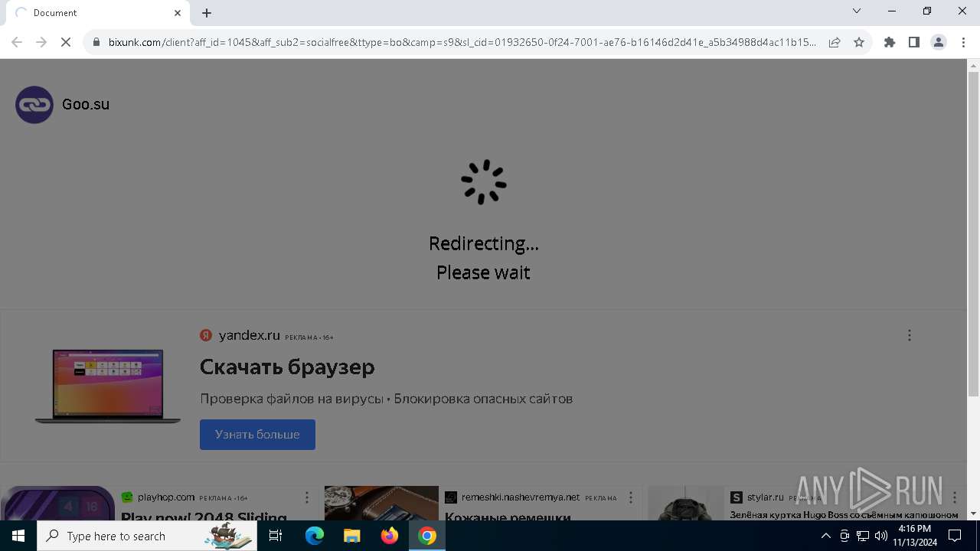
Task: Toggle the browser side panel
Action: 914,43
